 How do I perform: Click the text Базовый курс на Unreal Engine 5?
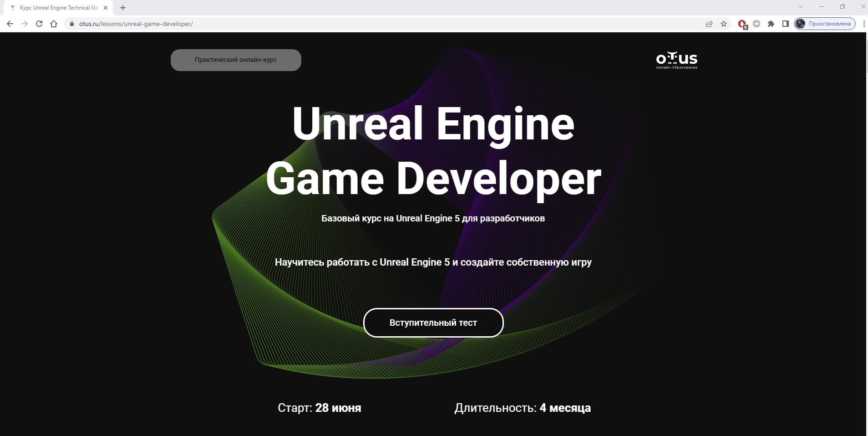433,218
